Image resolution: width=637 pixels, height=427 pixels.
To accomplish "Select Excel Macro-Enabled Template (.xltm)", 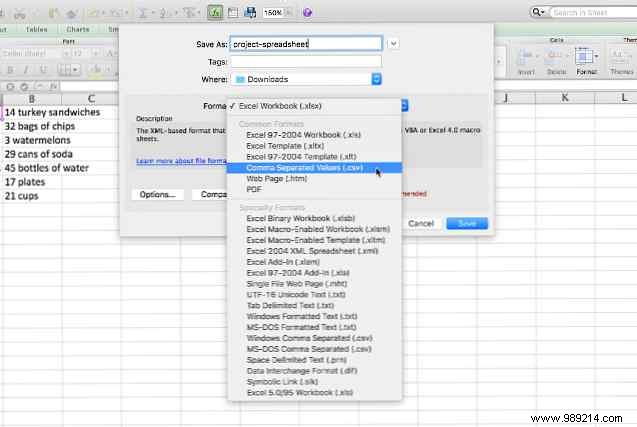I will [314, 240].
